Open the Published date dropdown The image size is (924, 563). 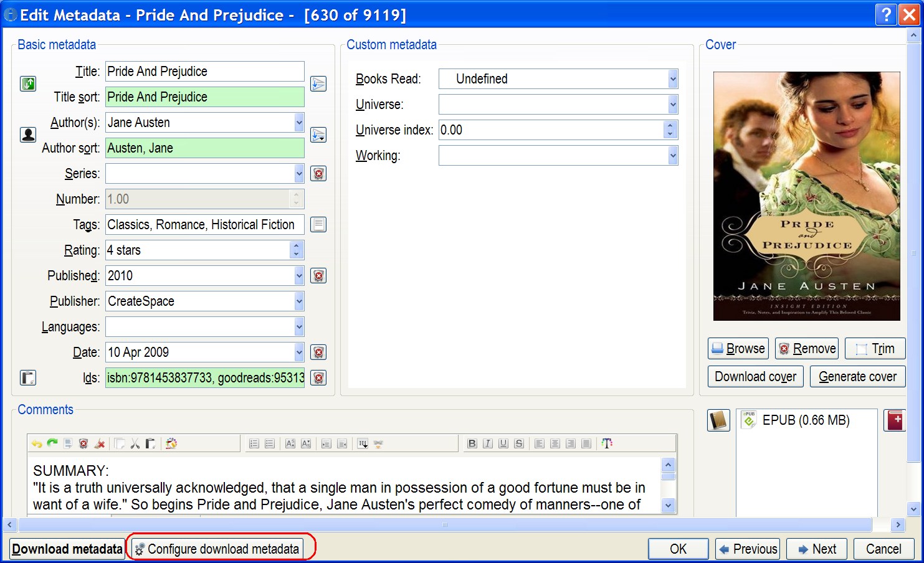tap(299, 276)
